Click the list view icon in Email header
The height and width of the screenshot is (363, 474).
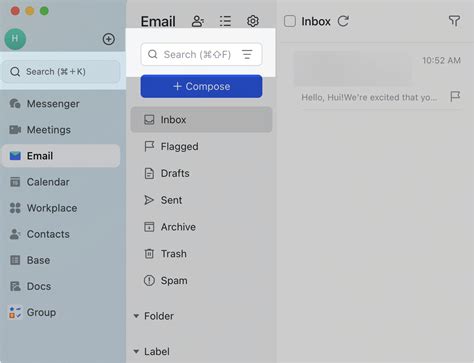tap(225, 21)
